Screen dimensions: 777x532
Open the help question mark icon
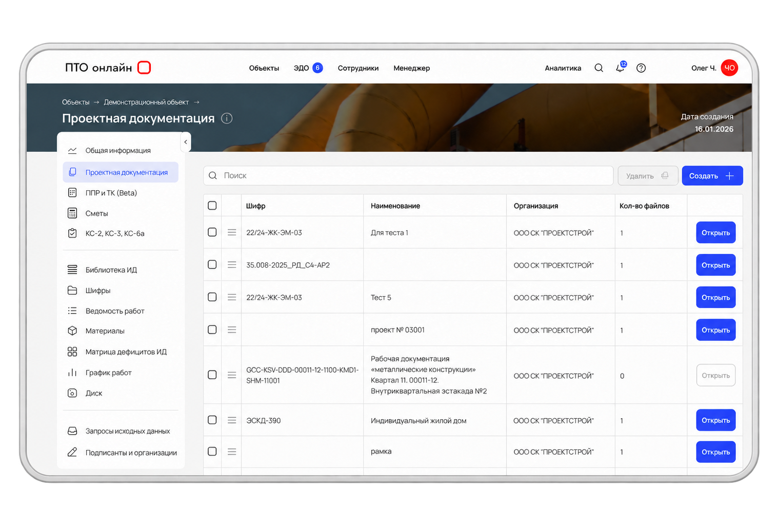(641, 68)
